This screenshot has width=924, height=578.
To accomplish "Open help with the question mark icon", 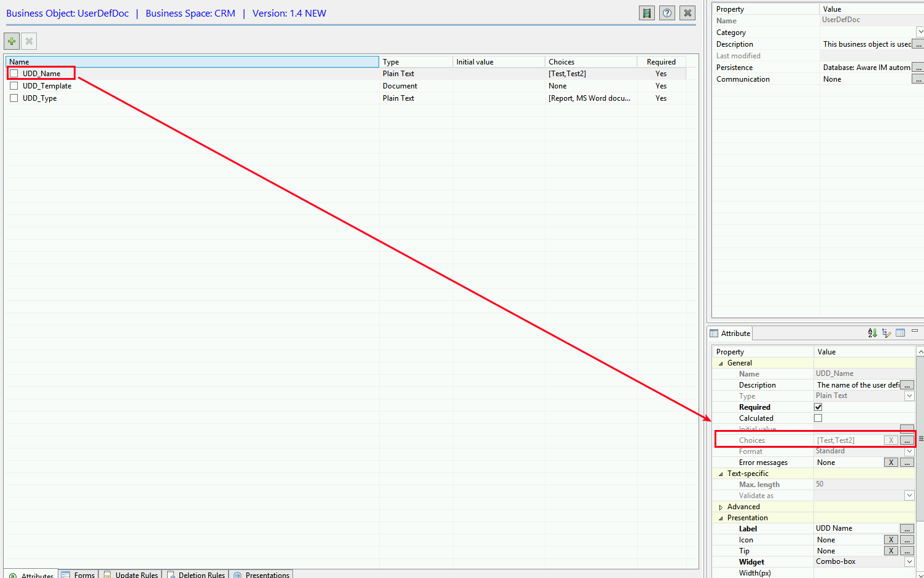I will [667, 13].
